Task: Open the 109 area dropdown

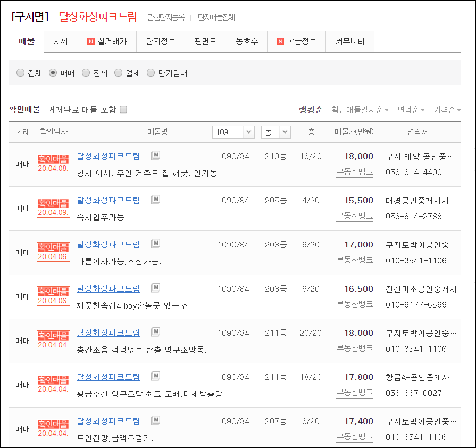Action: [233, 132]
